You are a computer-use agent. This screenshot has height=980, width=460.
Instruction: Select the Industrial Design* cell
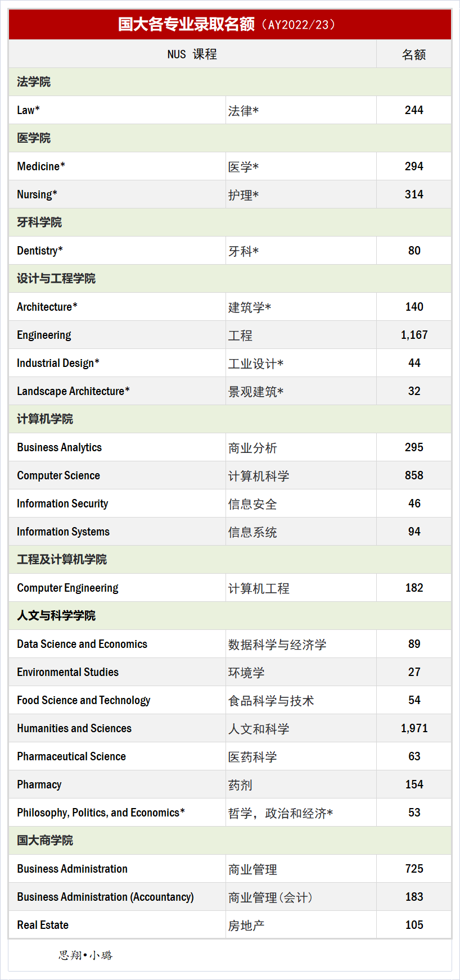click(117, 363)
